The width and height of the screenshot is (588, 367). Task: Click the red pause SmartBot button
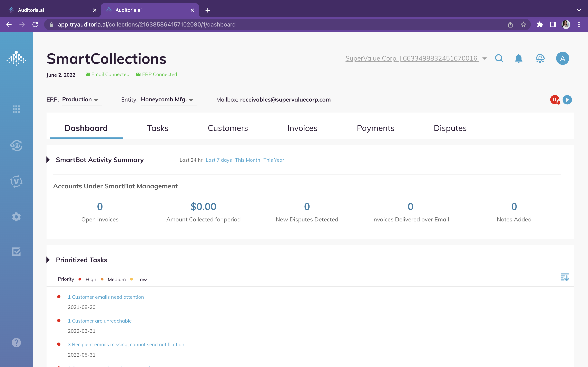(x=555, y=100)
